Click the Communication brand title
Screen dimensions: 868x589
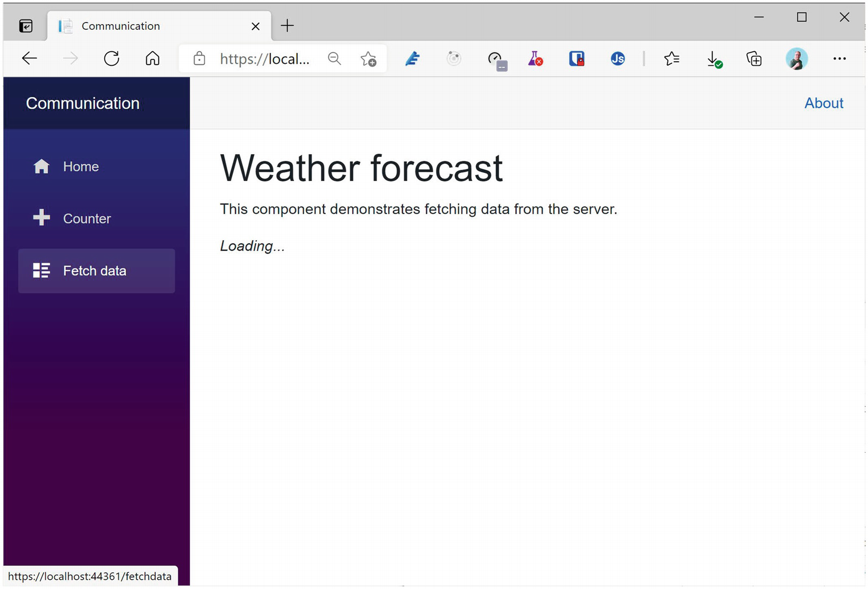click(83, 104)
